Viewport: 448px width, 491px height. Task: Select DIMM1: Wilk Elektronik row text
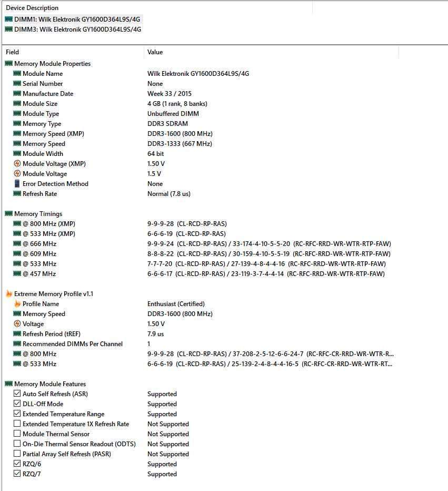(77, 19)
